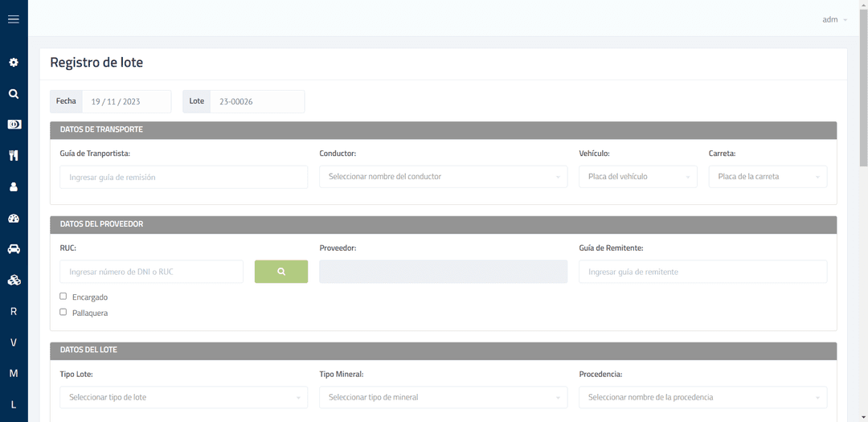868x422 pixels.
Task: Click the Guía de Remitente input field
Action: point(702,272)
